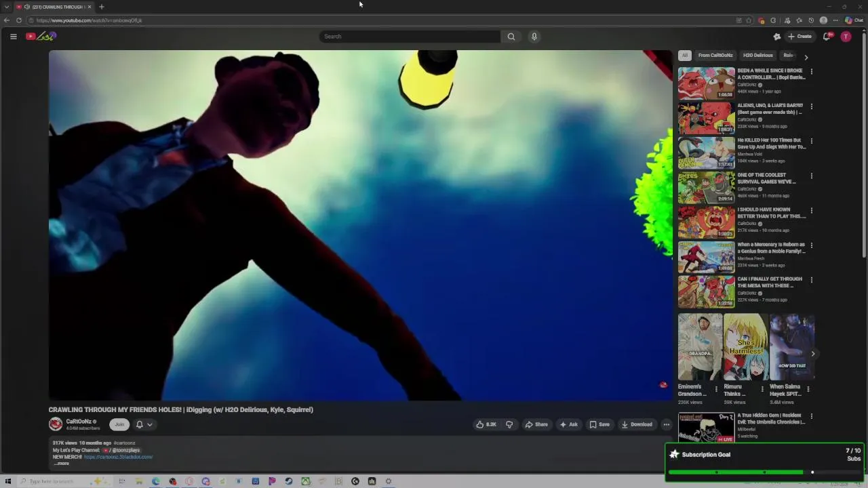Open options for When a Mercenary video
Viewport: 868px width, 488px height.
coord(812,245)
